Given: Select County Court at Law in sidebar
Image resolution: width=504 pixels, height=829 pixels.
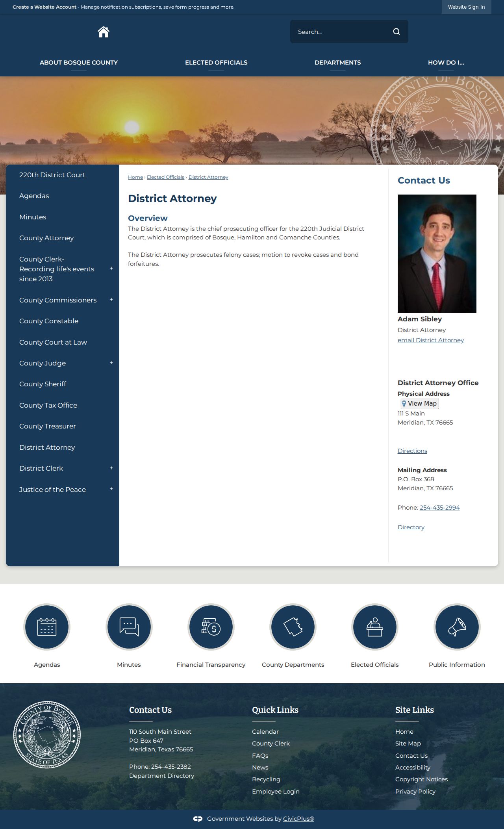Looking at the screenshot, I should point(53,342).
